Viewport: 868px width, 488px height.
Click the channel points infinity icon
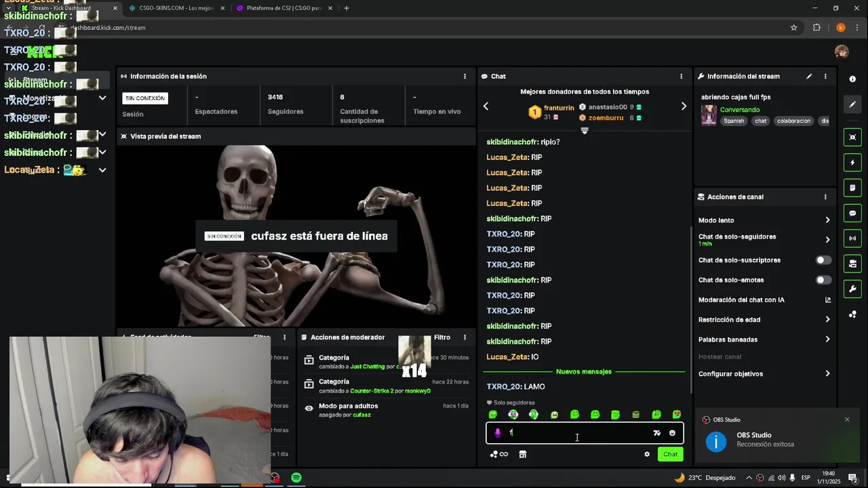coord(499,455)
